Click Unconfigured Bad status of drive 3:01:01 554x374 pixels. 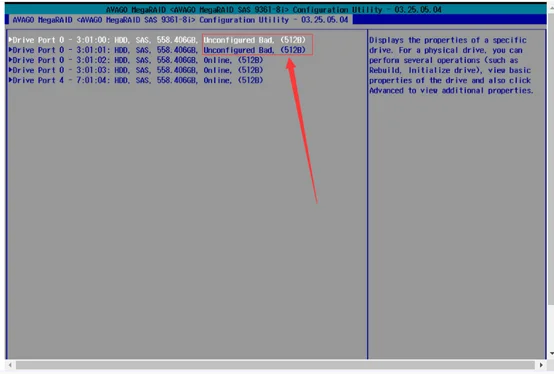click(238, 50)
